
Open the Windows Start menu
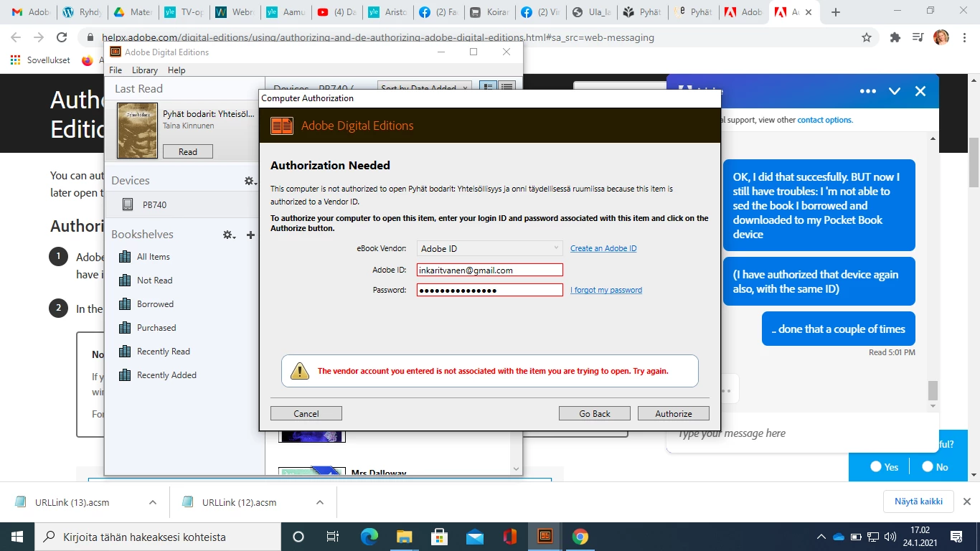pyautogui.click(x=17, y=537)
